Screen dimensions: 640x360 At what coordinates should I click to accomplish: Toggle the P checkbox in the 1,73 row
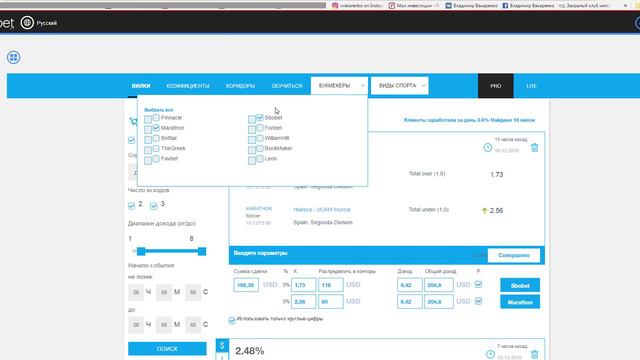(478, 284)
